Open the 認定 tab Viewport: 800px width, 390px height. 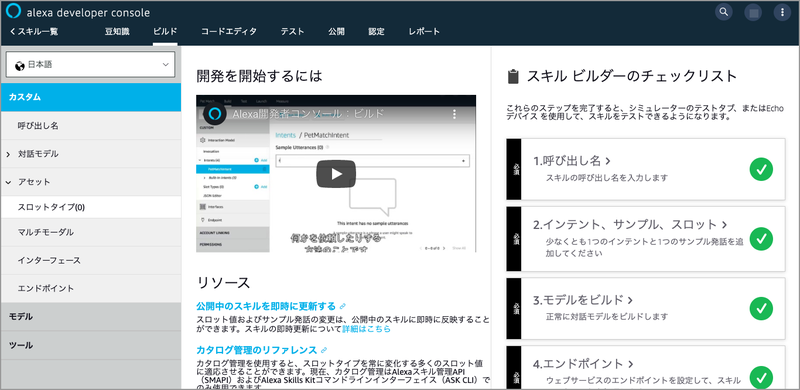[377, 32]
